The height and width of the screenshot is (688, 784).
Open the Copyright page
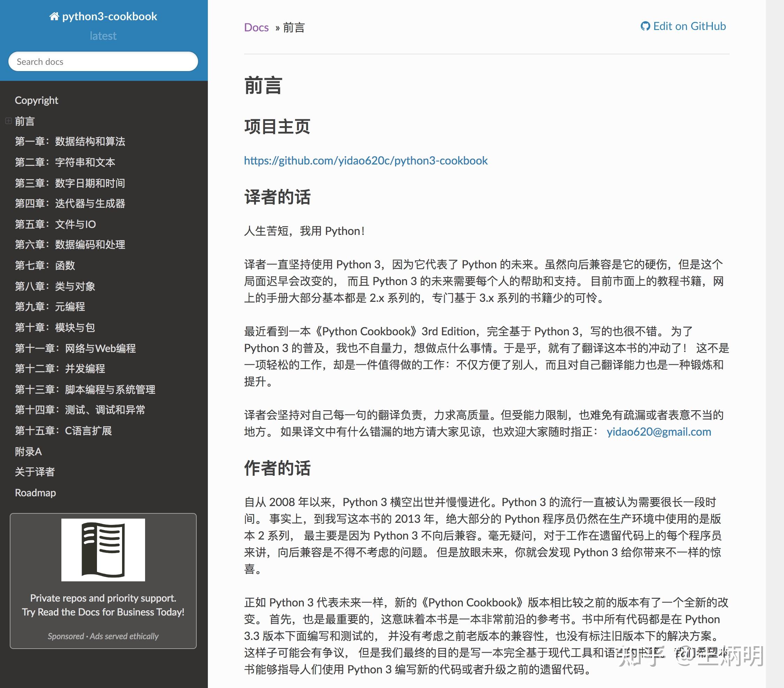(36, 100)
